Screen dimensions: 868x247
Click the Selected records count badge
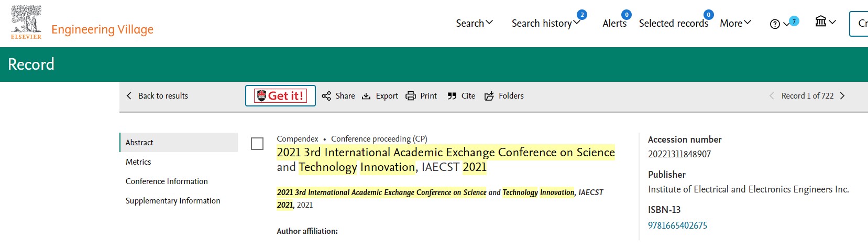coord(708,15)
